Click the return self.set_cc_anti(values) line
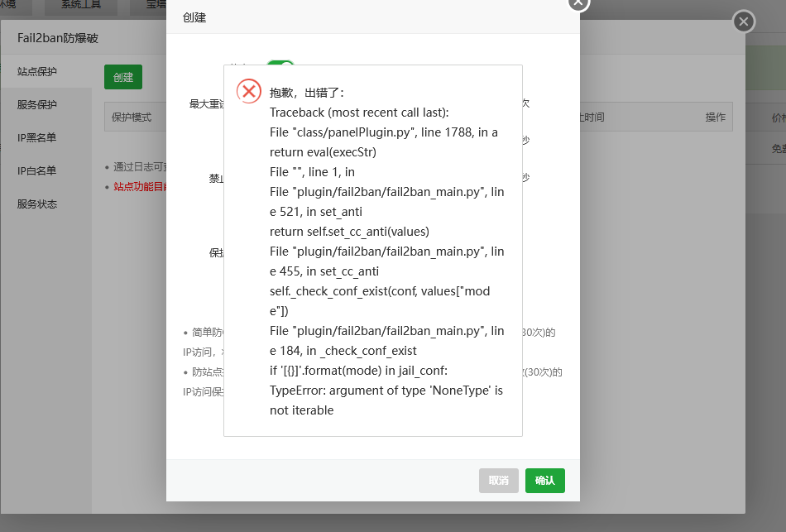The height and width of the screenshot is (532, 786). 349,232
